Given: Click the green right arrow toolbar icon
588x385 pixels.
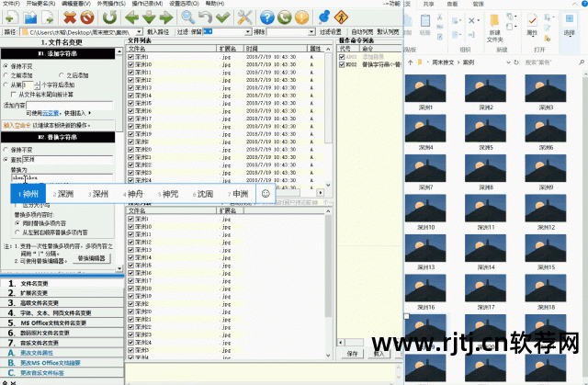Looking at the screenshot, I should coord(166,17).
